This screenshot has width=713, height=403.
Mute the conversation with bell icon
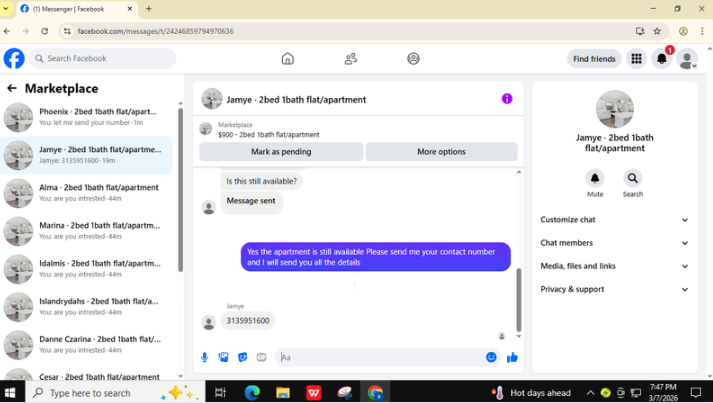pos(595,178)
